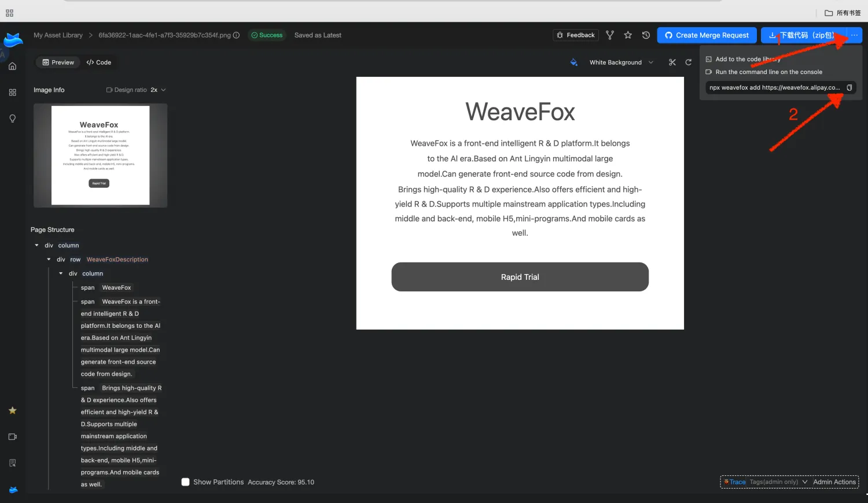
Task: Collapse the div row WeaveFoxDescription node
Action: [49, 260]
